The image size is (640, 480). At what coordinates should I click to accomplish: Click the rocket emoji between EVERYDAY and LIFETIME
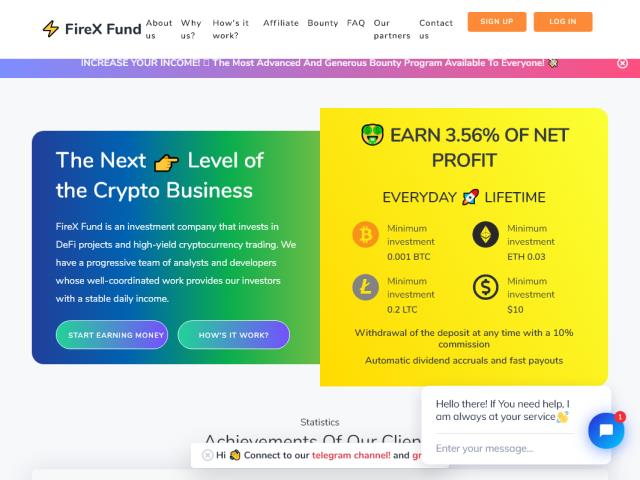tap(470, 197)
